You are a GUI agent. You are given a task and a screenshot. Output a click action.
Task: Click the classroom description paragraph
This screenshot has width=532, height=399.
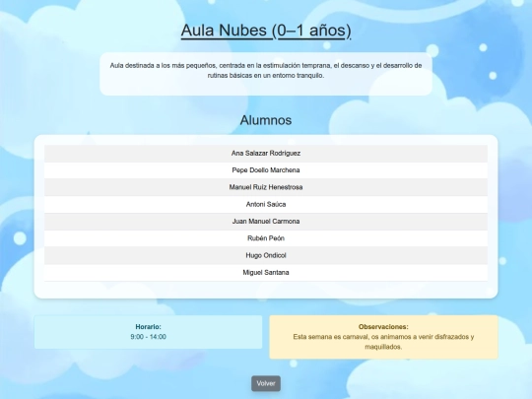266,71
